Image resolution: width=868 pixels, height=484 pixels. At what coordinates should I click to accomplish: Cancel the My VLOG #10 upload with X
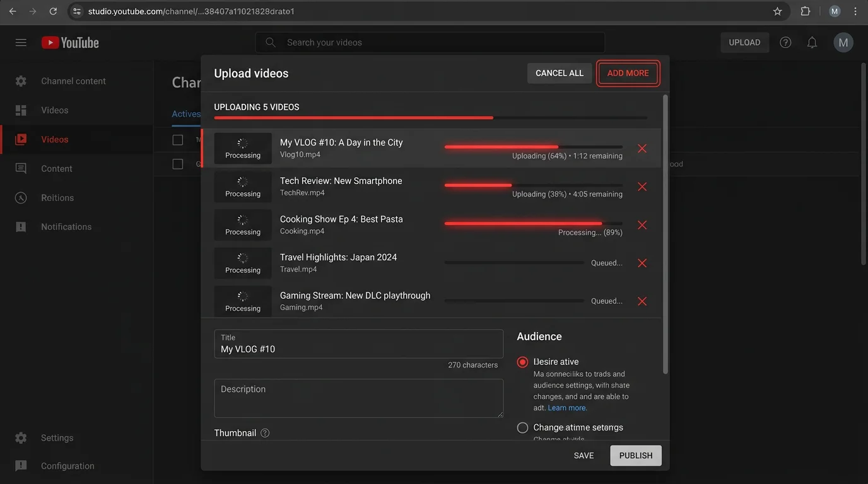642,149
